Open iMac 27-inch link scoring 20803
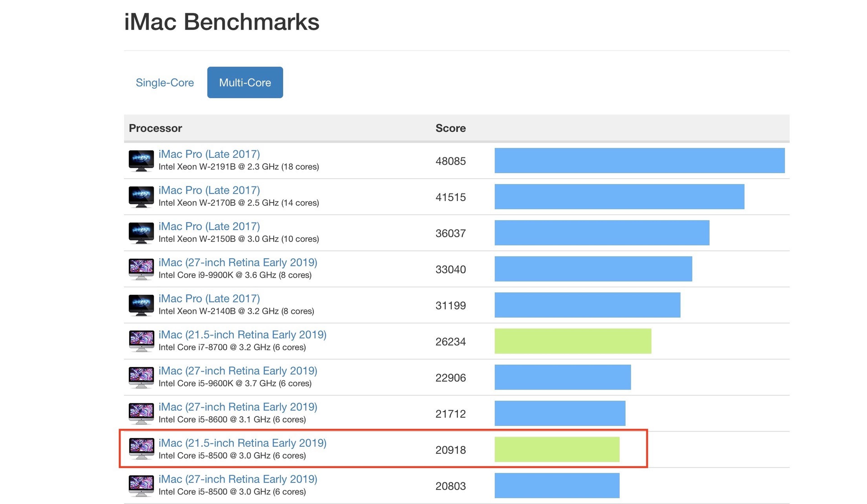 [x=238, y=479]
